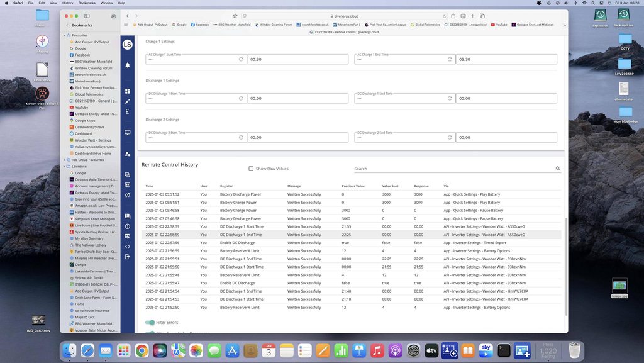Collapse the Lawrence bookmarks folder
Screen dimensions: 644x363
[x=64, y=166]
